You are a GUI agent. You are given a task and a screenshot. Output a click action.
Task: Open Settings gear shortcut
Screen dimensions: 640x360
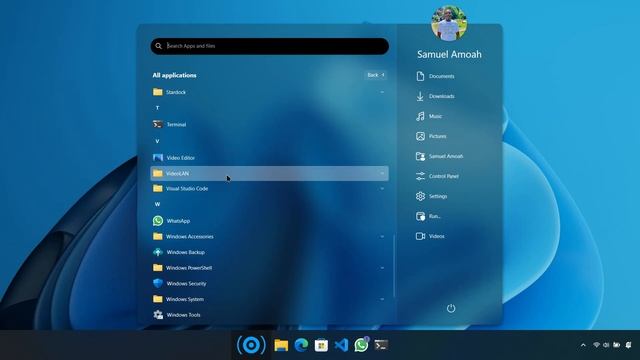[431, 196]
